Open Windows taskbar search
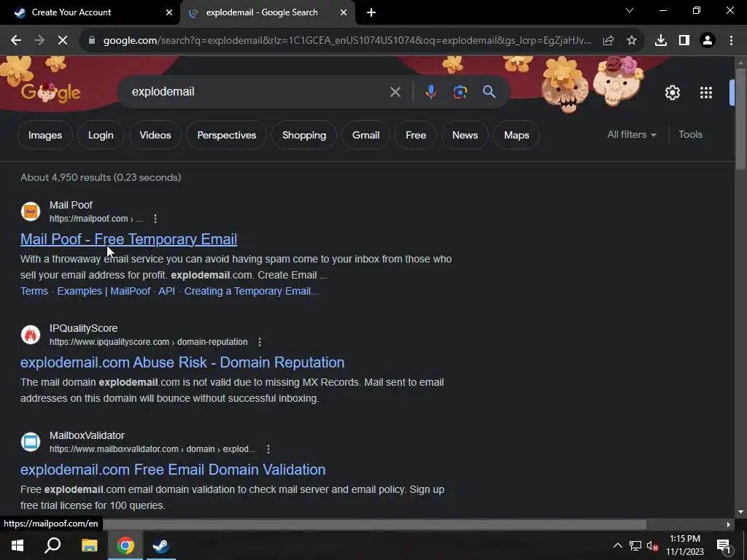The height and width of the screenshot is (560, 747). (x=53, y=545)
